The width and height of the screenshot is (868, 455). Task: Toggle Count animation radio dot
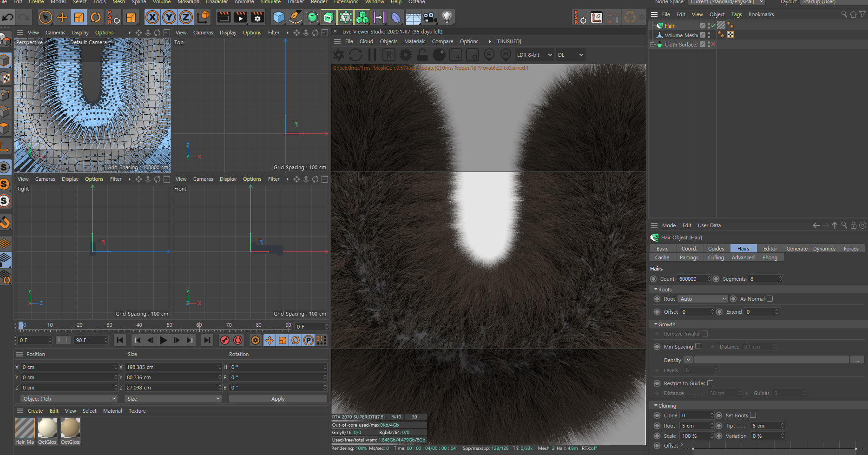pyautogui.click(x=653, y=279)
